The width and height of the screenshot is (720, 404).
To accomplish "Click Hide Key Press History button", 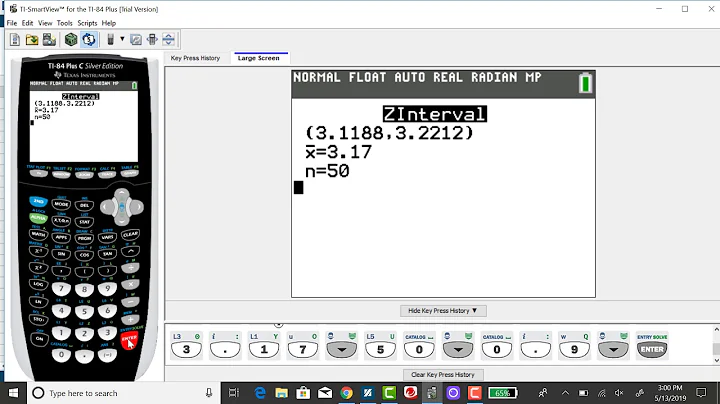I will [x=443, y=311].
